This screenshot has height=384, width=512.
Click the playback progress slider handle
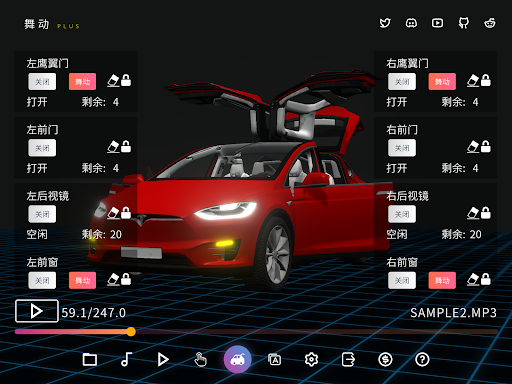point(131,331)
